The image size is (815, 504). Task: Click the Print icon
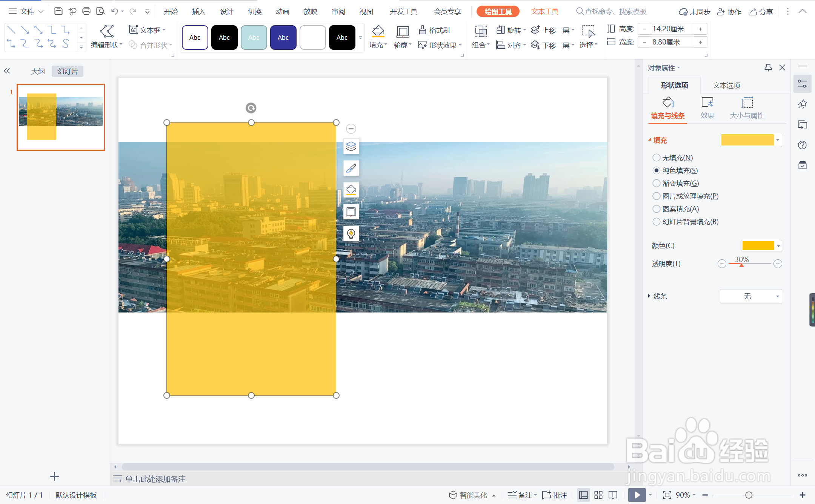(86, 11)
